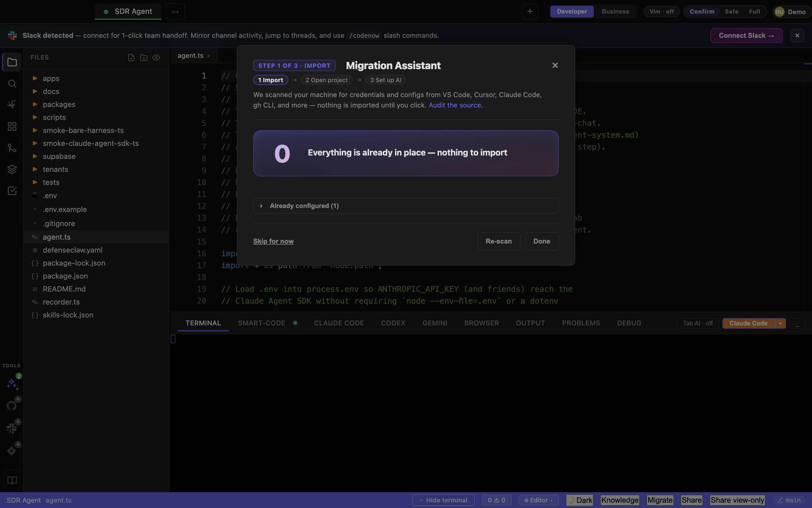
Task: Open the Editor dropdown in status bar
Action: 538,500
